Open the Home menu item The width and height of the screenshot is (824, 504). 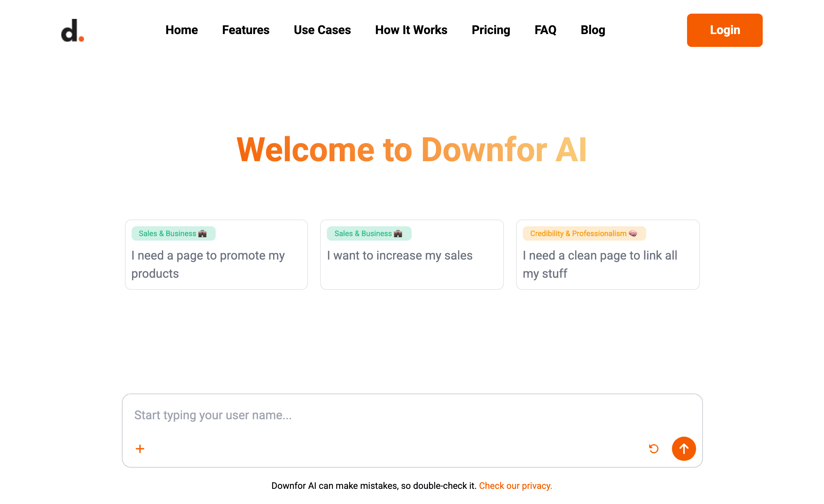[x=182, y=30]
